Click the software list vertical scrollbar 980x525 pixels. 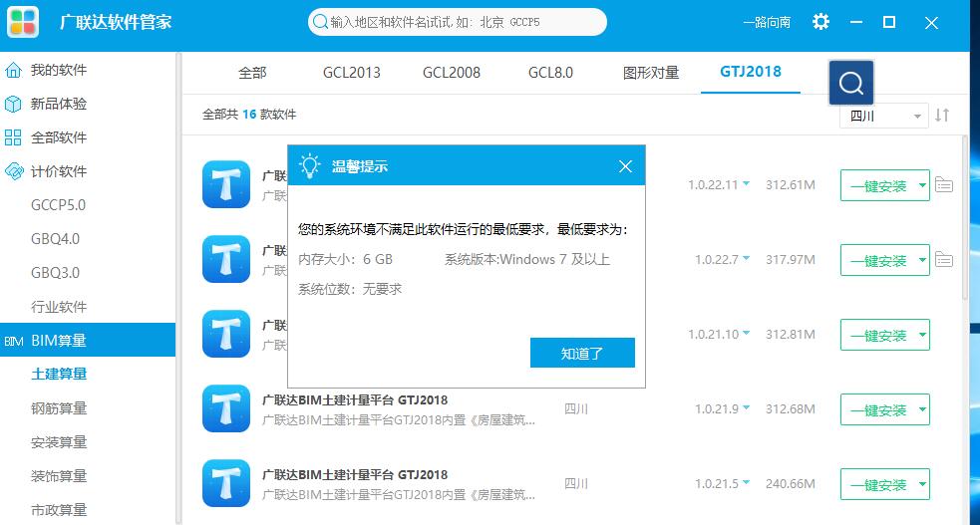(x=965, y=218)
